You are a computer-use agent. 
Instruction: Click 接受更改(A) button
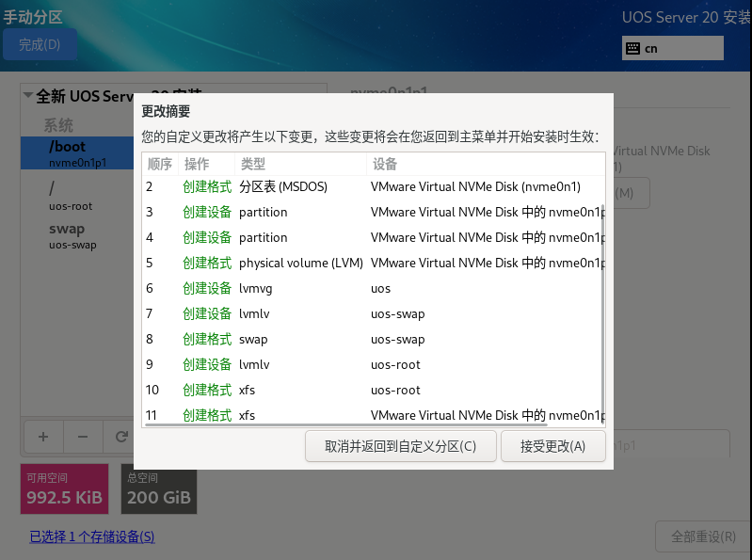pyautogui.click(x=553, y=446)
